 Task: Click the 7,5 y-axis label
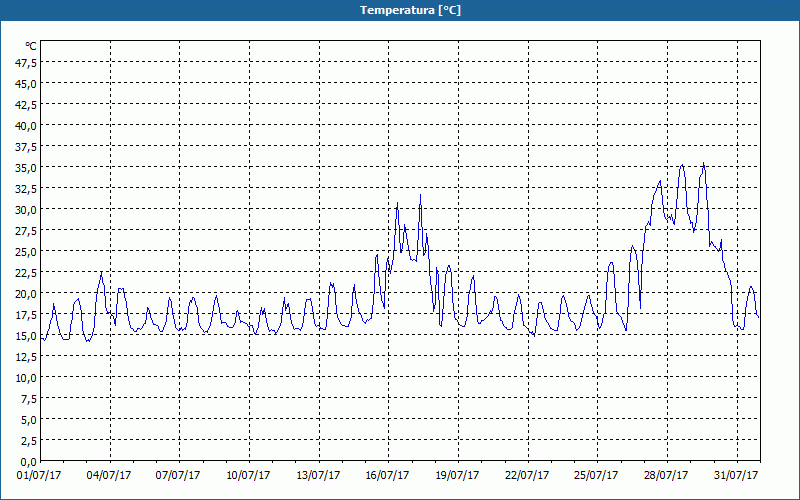[29, 399]
